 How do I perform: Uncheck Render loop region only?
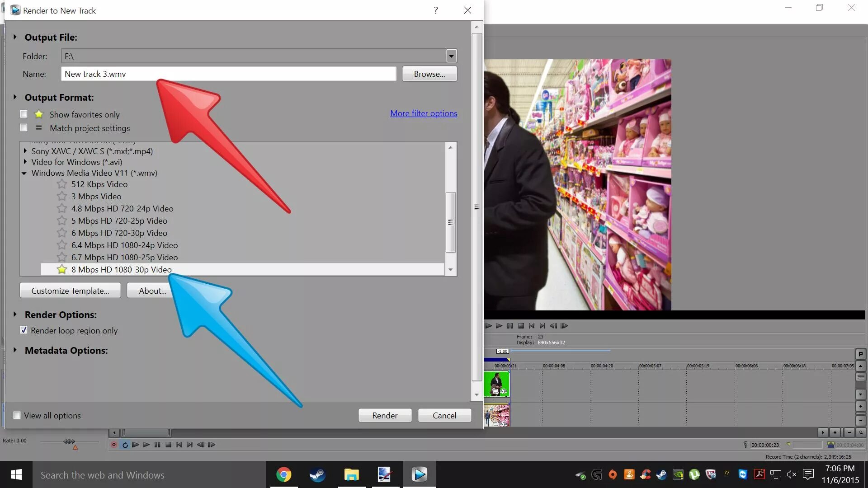[24, 330]
